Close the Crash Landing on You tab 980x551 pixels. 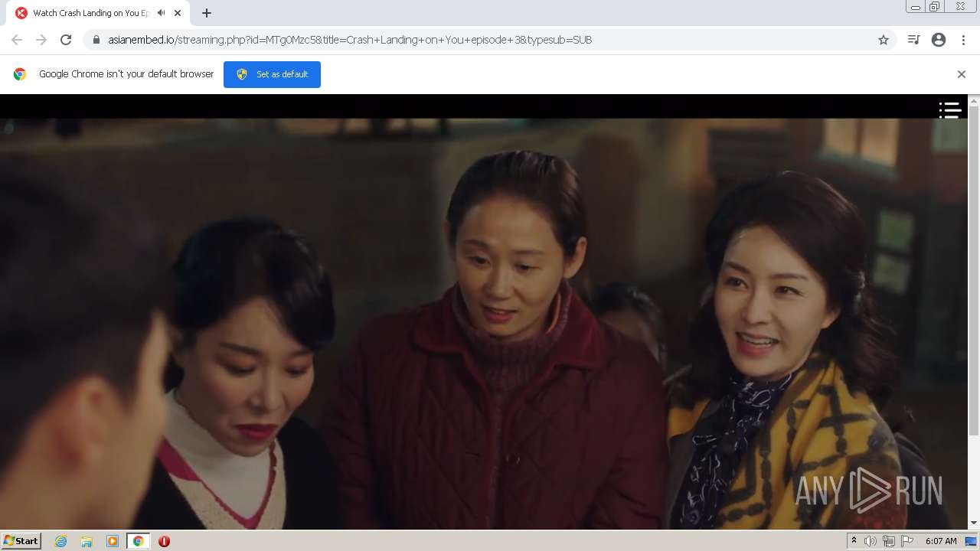[x=178, y=13]
